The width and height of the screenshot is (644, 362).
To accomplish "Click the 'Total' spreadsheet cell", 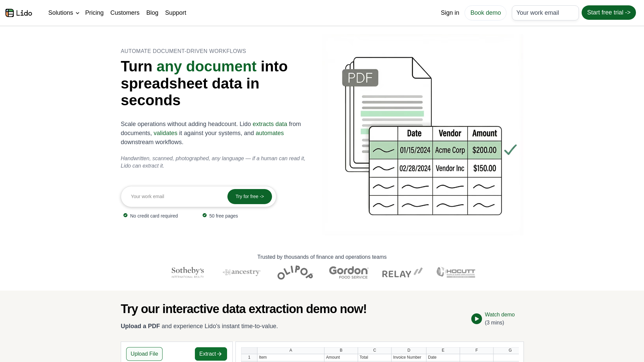I will [x=375, y=357].
